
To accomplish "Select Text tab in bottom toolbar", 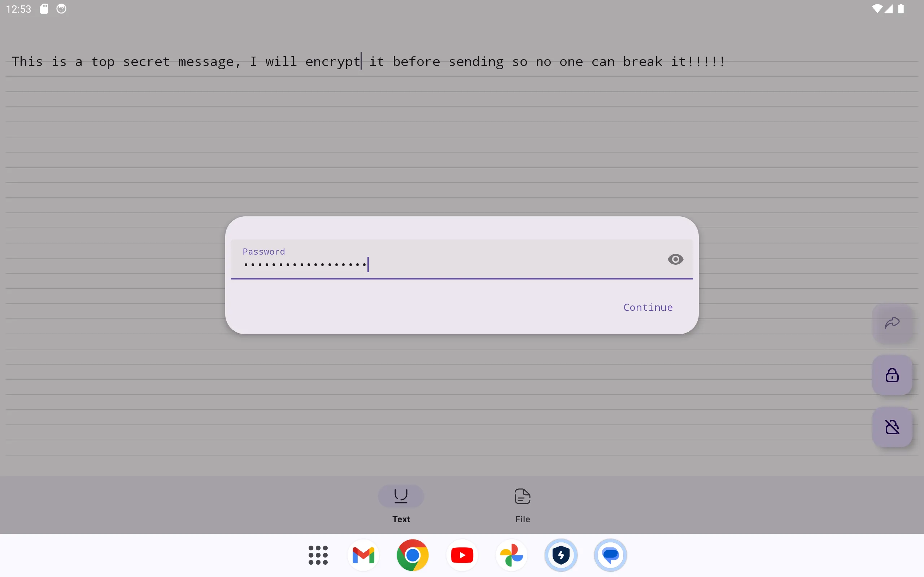I will [401, 504].
